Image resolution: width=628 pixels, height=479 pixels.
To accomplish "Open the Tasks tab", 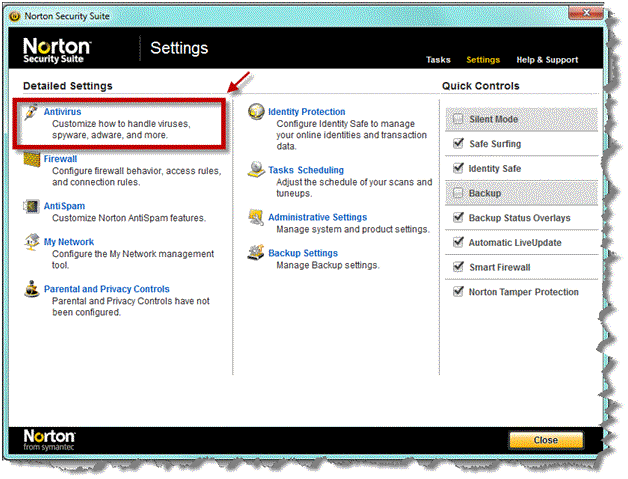I will 438,60.
